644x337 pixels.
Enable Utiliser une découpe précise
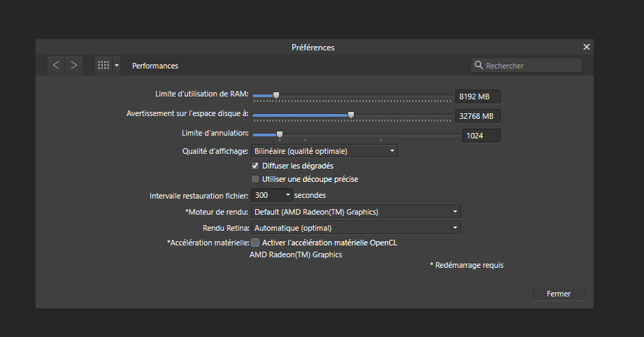tap(255, 179)
